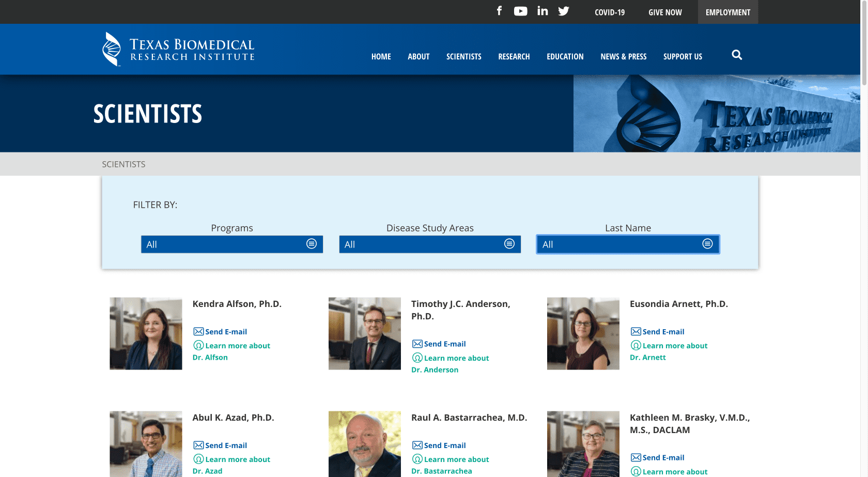Screen dimensions: 868x477
Task: Go to HOME in main navigation
Action: [381, 57]
